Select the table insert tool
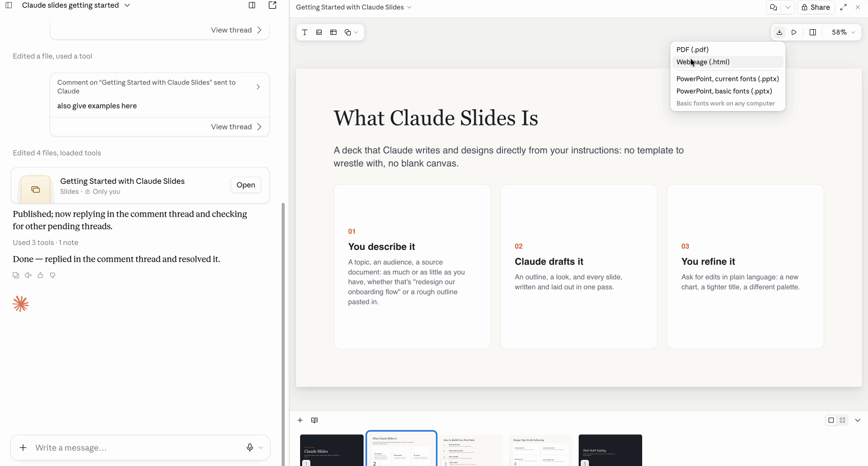Viewport: 868px width, 466px height. pyautogui.click(x=333, y=32)
